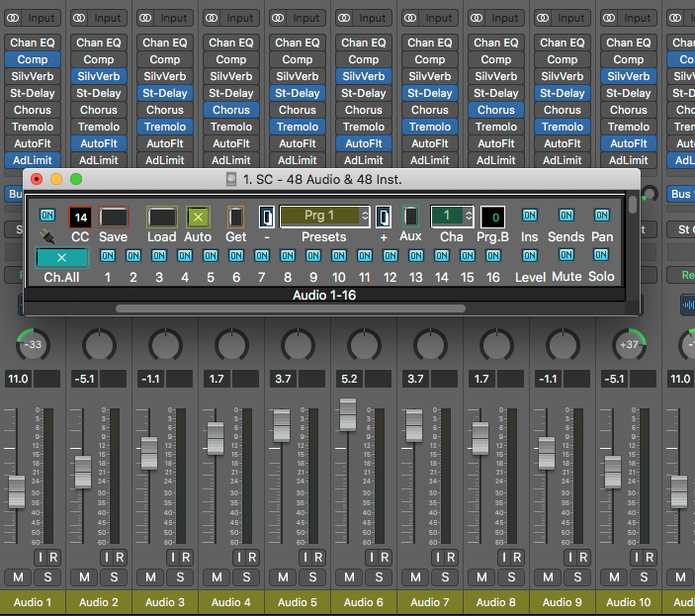The width and height of the screenshot is (695, 616).
Task: Open St-Delay plugin slot on Audio 3
Action: 165,93
